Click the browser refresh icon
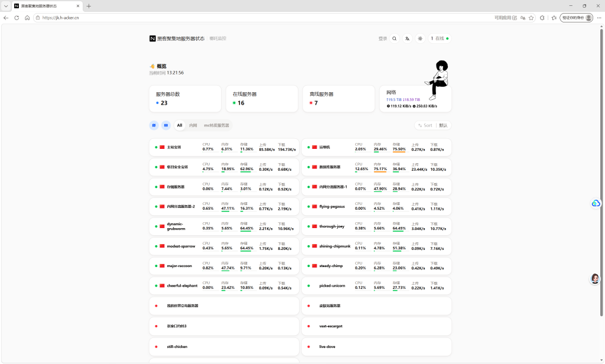The image size is (605, 364). (x=17, y=18)
